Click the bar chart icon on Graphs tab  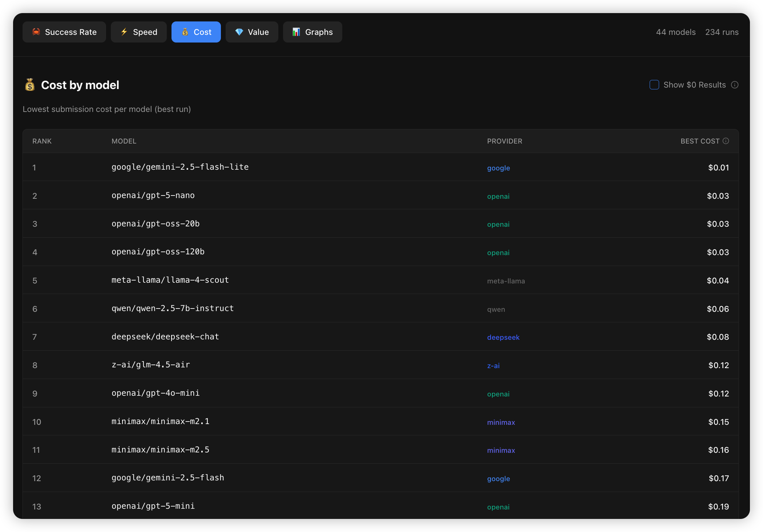pyautogui.click(x=296, y=32)
